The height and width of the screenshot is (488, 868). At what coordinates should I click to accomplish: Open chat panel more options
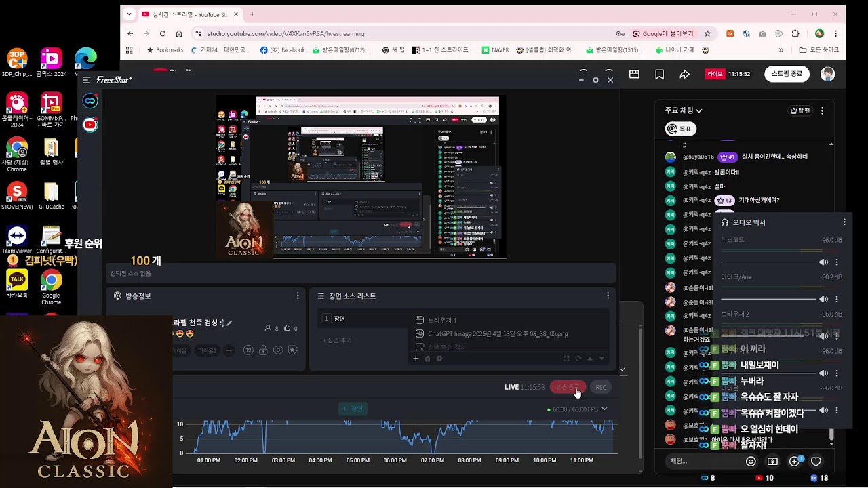[823, 110]
